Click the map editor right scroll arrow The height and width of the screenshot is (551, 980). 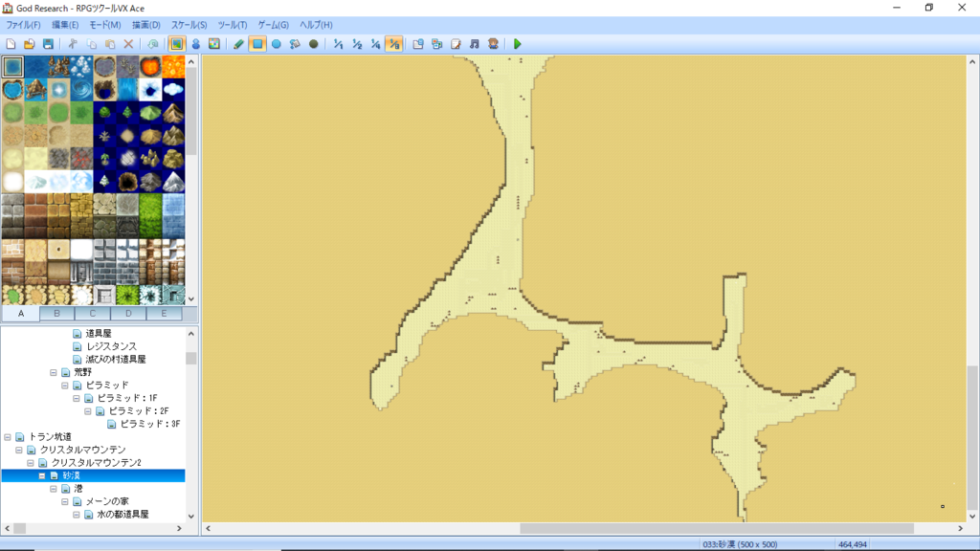click(961, 528)
